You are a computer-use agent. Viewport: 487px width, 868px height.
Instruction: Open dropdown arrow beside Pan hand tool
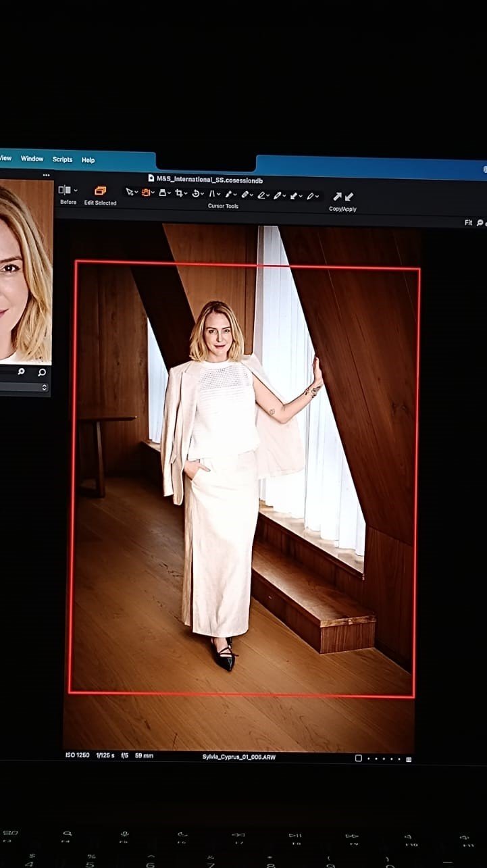point(153,193)
